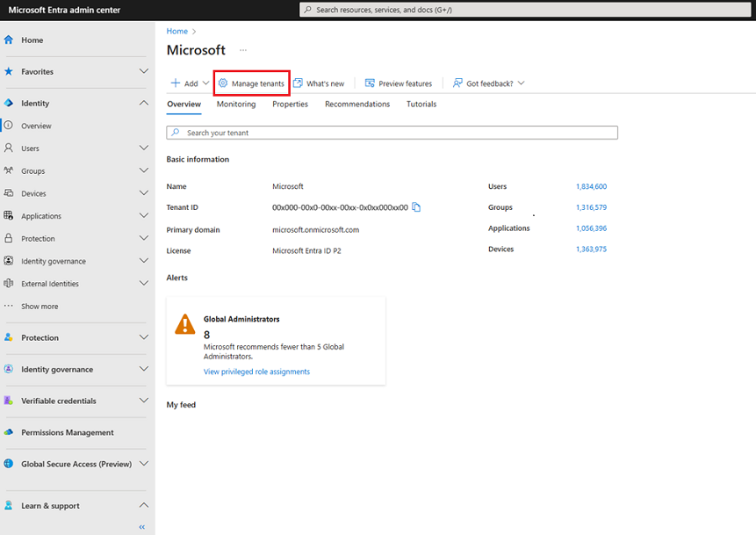The height and width of the screenshot is (535, 756).
Task: Expand the Users submenu chevron
Action: [144, 148]
